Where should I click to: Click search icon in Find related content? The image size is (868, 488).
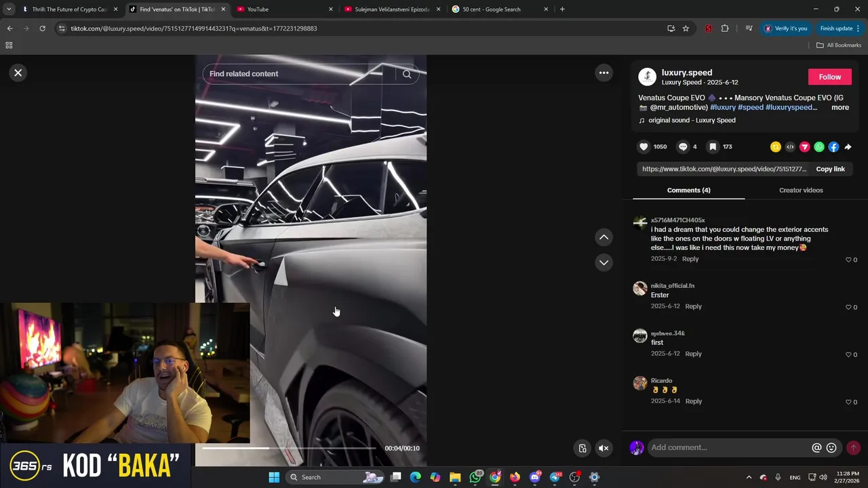click(407, 74)
